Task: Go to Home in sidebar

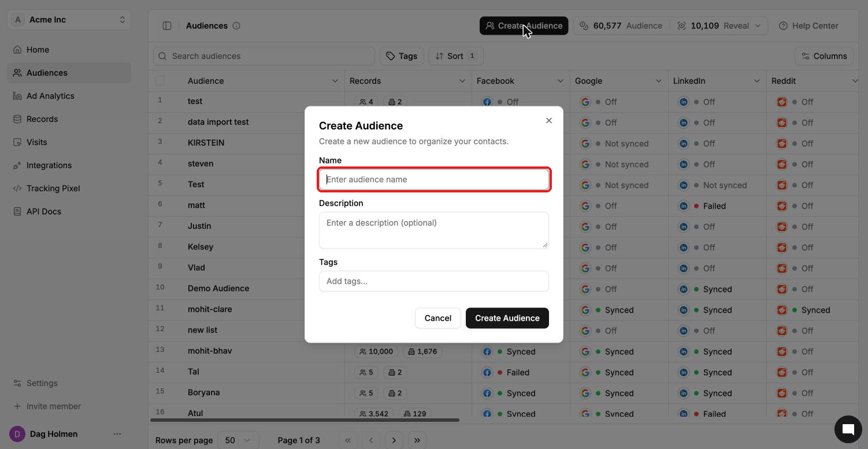Action: tap(69, 50)
